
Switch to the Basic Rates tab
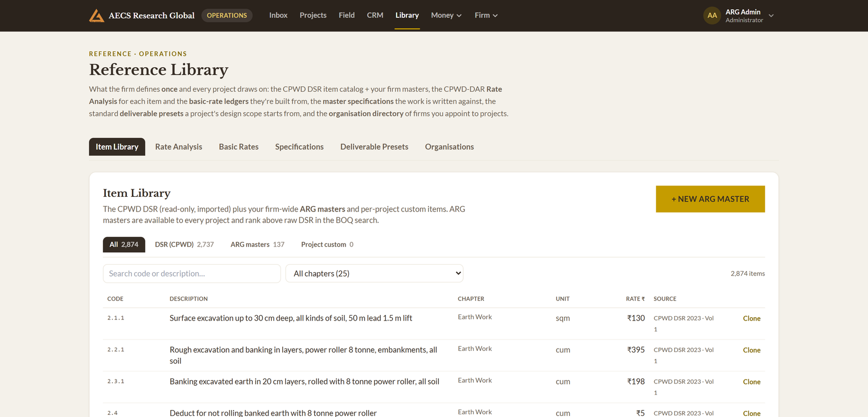(x=239, y=146)
